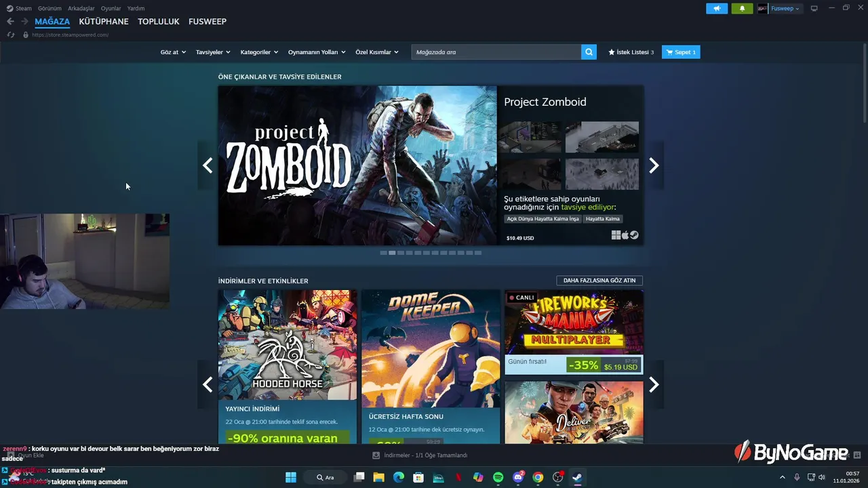Image resolution: width=868 pixels, height=488 pixels.
Task: Open the Steam menu
Action: point(19,9)
